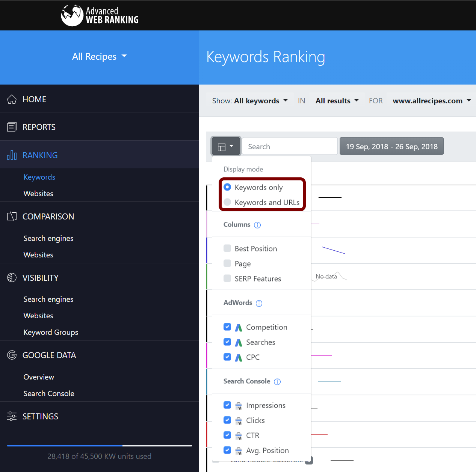Go to Search Console under Google Data
The height and width of the screenshot is (472, 476).
pos(49,393)
